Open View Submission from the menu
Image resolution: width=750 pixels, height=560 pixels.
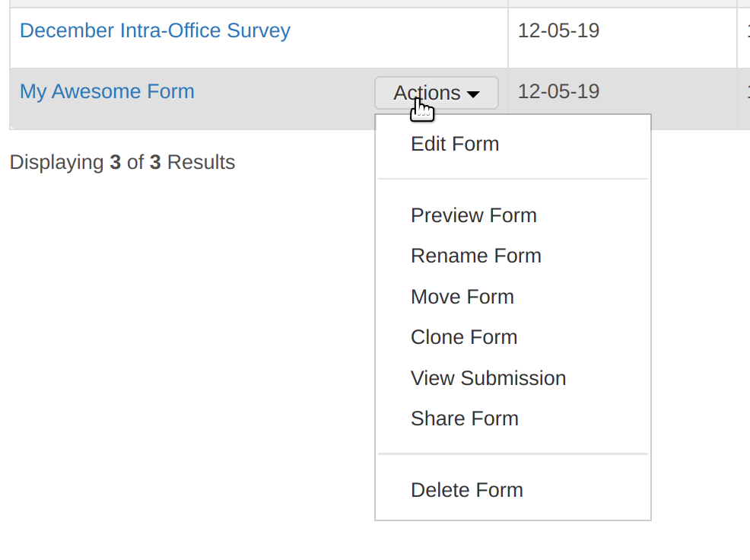click(488, 378)
